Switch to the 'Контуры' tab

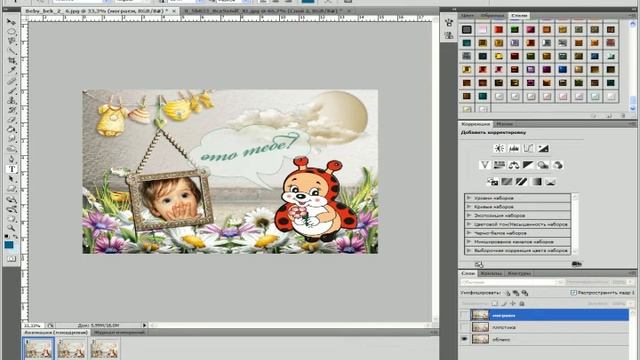point(519,273)
